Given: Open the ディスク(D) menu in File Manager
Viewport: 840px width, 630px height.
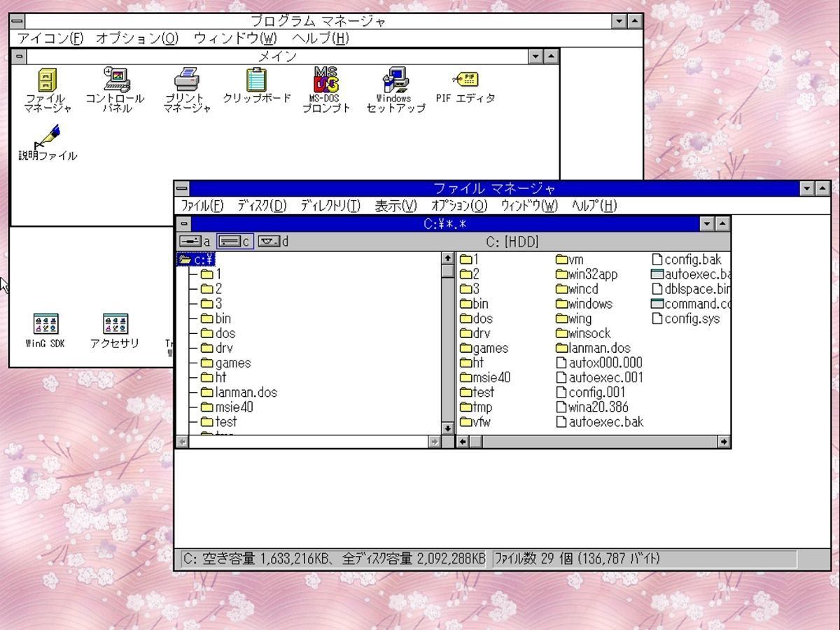Looking at the screenshot, I should [262, 205].
